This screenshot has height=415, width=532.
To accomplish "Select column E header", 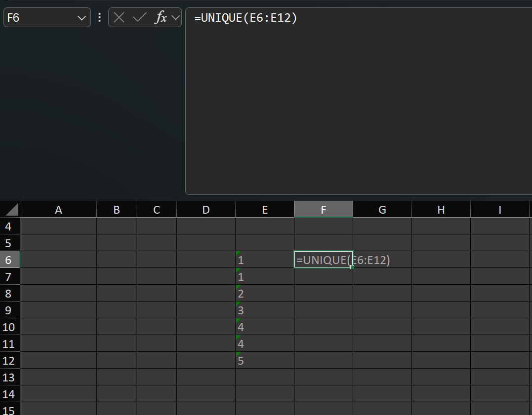I will pos(265,210).
